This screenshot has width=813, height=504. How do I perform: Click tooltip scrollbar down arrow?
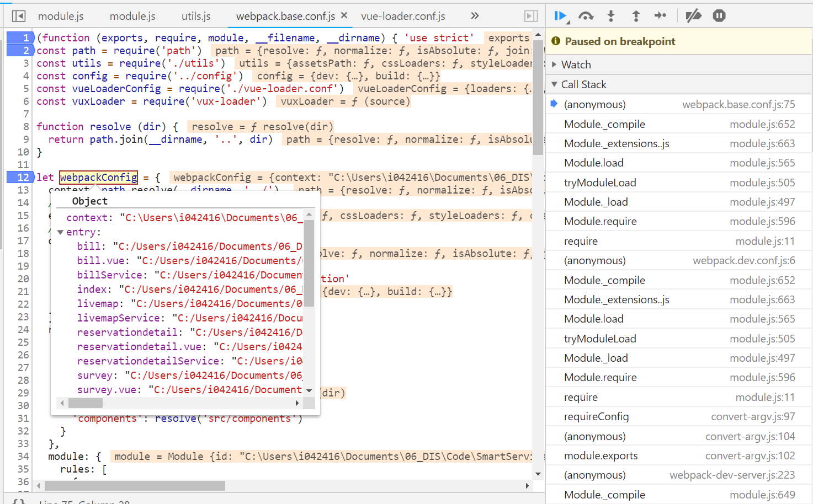click(x=309, y=390)
